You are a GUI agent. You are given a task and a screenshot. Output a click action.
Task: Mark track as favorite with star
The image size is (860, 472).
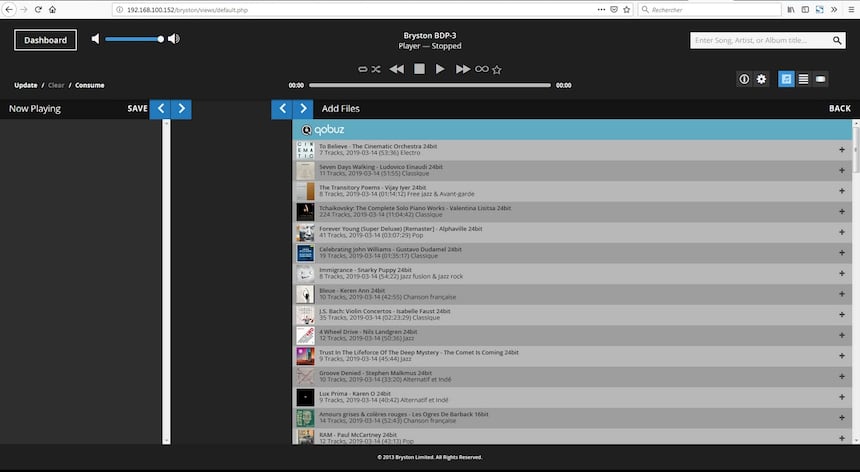497,70
